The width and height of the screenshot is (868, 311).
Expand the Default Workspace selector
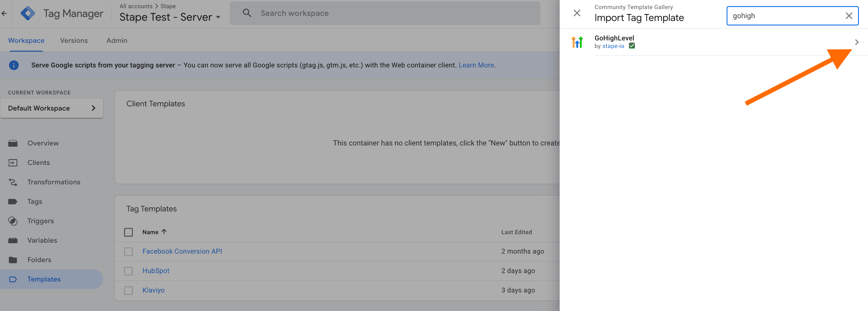(52, 108)
